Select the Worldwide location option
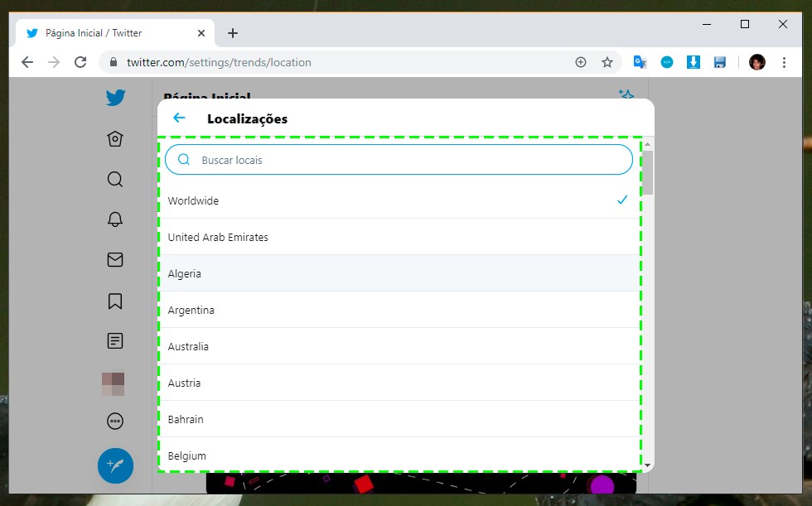This screenshot has width=812, height=506. 399,200
